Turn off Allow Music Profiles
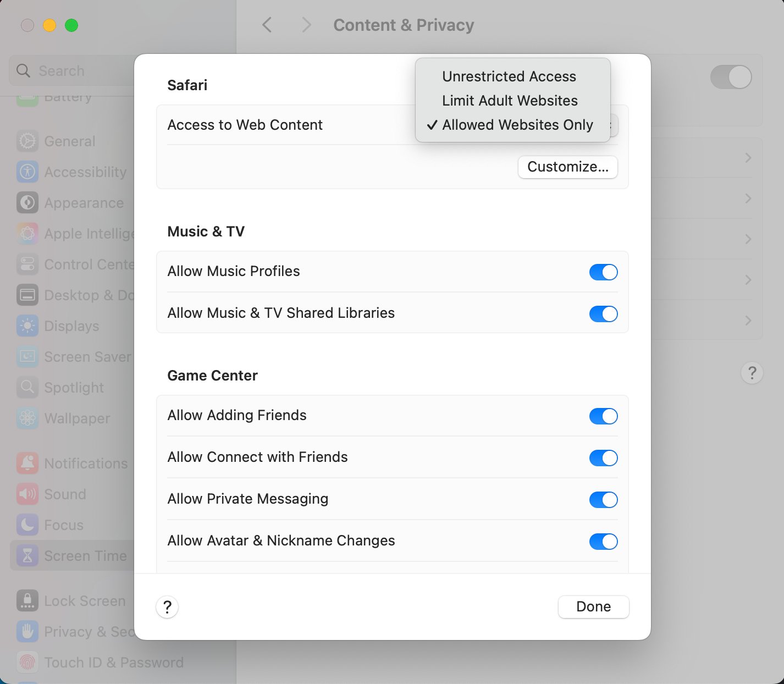The height and width of the screenshot is (684, 784). coord(603,272)
